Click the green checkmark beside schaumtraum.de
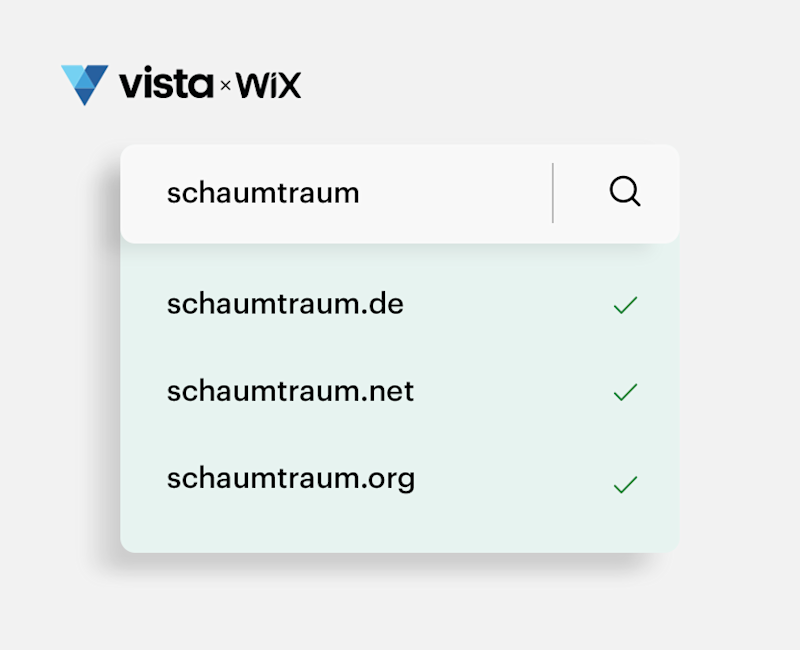Image resolution: width=800 pixels, height=650 pixels. click(x=625, y=305)
